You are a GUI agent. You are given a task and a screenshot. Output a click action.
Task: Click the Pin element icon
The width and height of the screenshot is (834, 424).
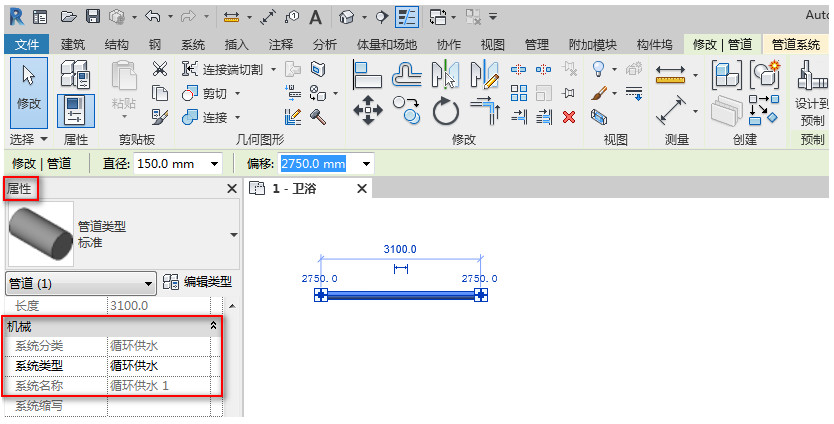tap(569, 94)
